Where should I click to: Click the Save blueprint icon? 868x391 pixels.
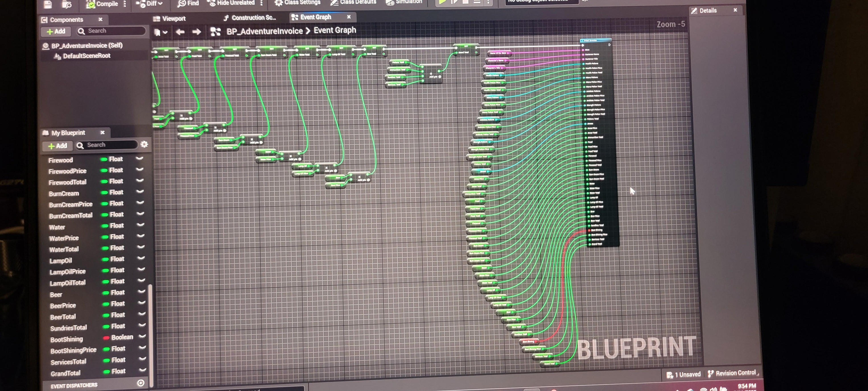coord(48,4)
